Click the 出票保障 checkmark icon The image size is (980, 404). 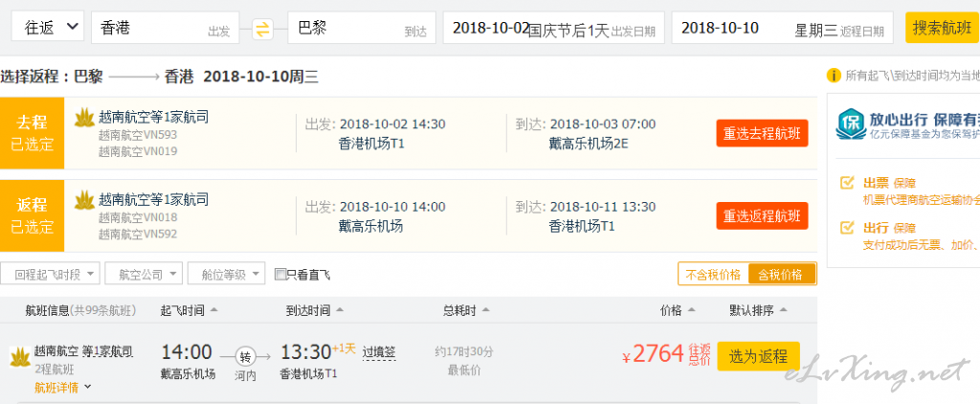(847, 183)
